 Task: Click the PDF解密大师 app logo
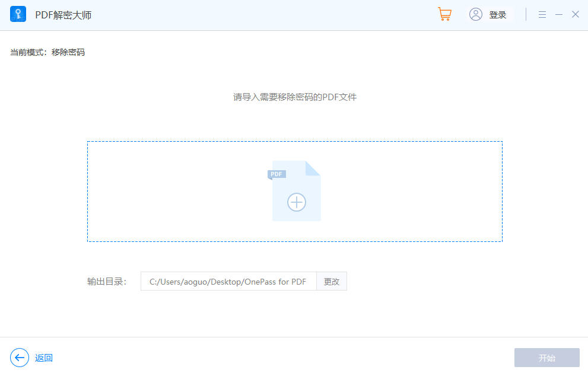tap(18, 14)
